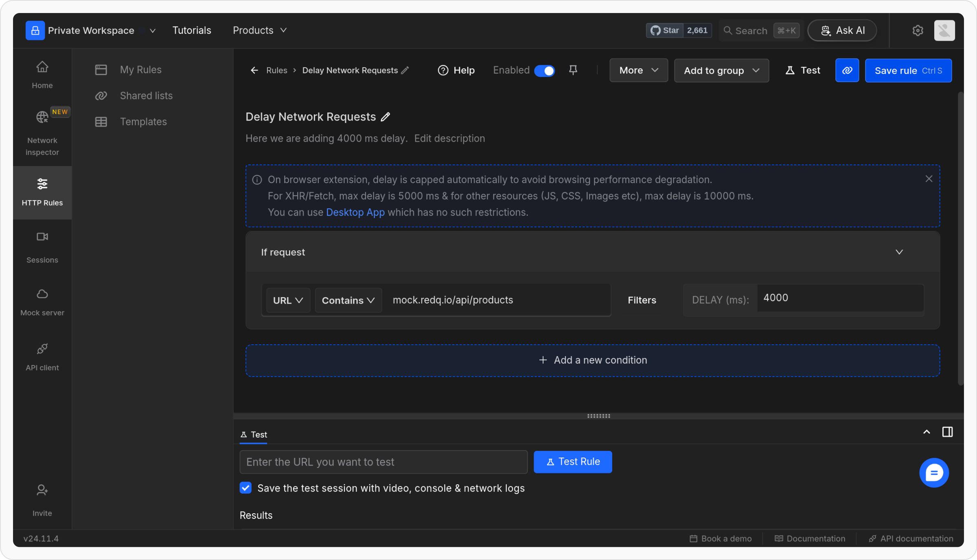Open the Network inspector sidebar icon
Screen dimensions: 977x560
click(42, 118)
